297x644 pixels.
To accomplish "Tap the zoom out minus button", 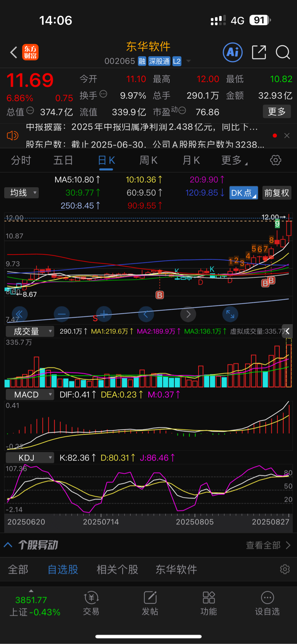I will 62,314.
